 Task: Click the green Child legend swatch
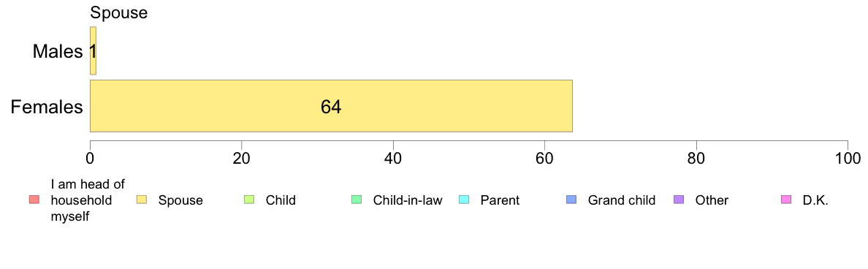[x=248, y=200]
